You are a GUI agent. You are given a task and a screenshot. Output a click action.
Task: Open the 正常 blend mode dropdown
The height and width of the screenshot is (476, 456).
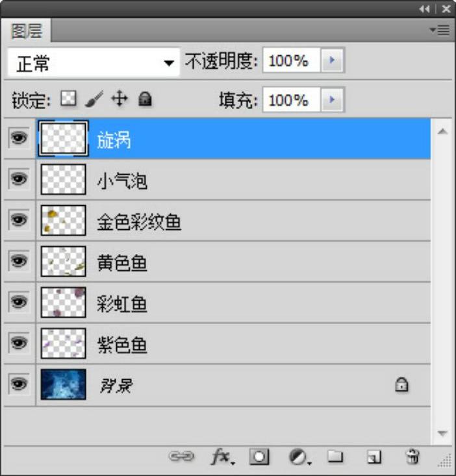(94, 63)
